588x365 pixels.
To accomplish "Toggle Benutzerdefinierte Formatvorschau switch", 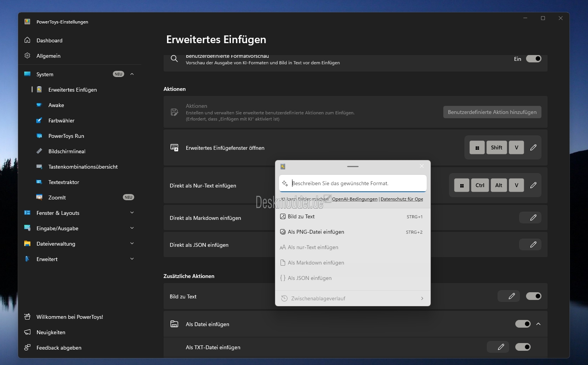I will (x=534, y=59).
